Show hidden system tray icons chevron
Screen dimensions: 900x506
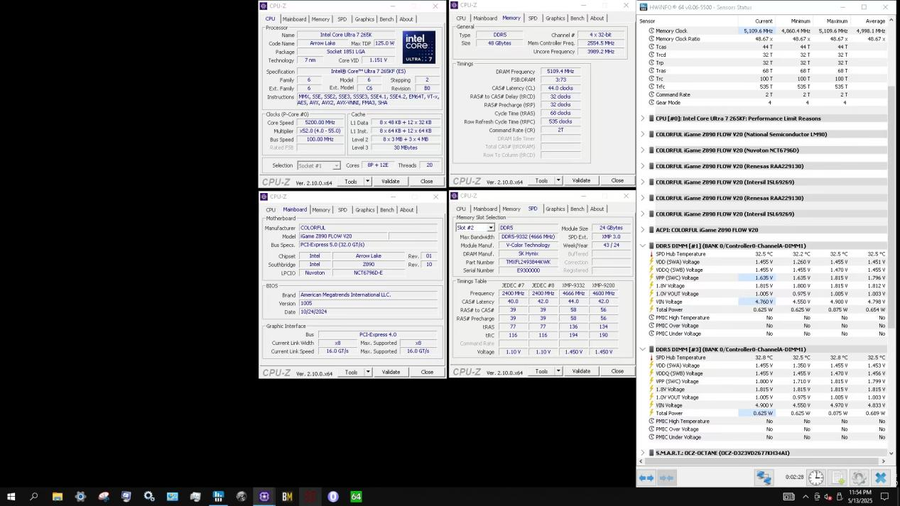805,497
